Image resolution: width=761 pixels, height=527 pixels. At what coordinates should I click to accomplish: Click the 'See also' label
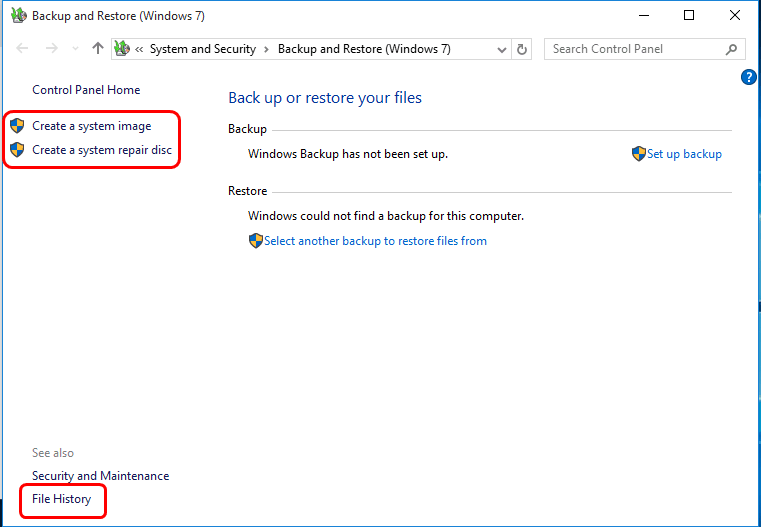[53, 453]
